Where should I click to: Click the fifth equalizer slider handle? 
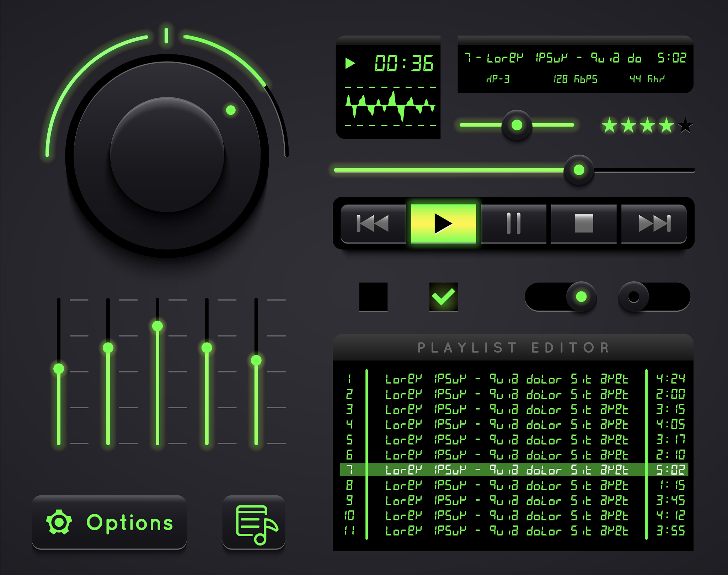256,360
